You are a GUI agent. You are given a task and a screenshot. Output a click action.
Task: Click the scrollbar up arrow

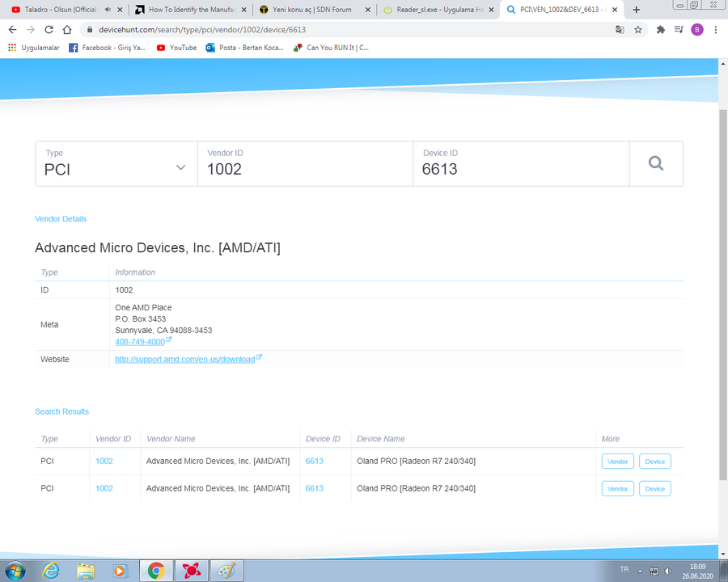(x=723, y=64)
